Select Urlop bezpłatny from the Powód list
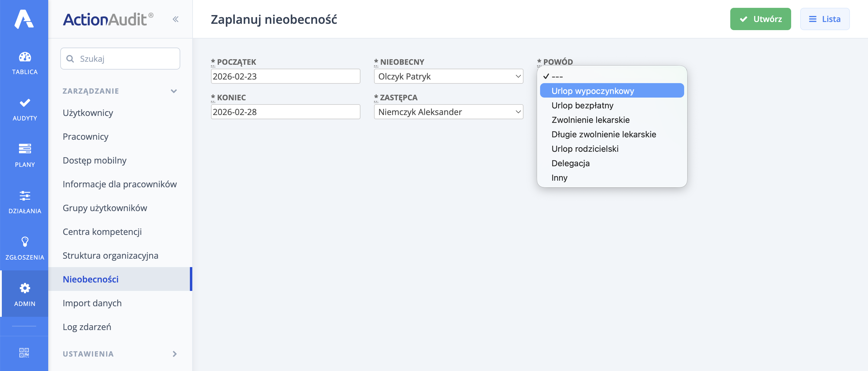Screen dimensions: 868x371 582,105
